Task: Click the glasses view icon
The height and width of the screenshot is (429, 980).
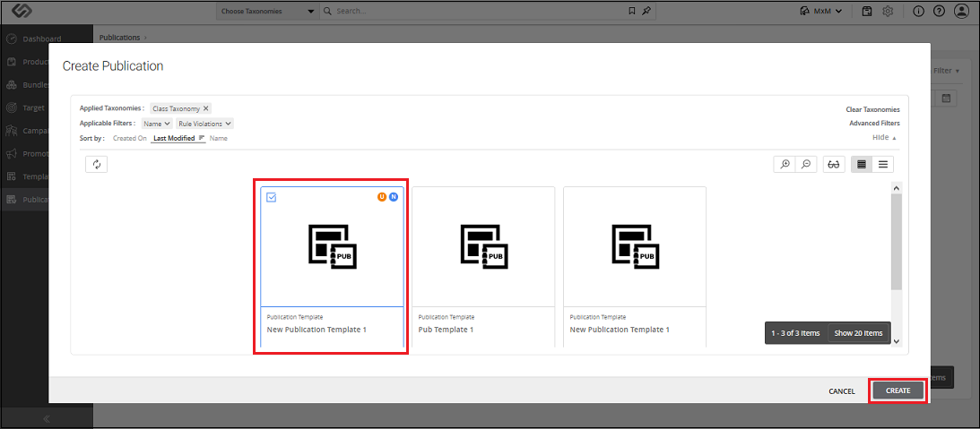Action: point(834,164)
